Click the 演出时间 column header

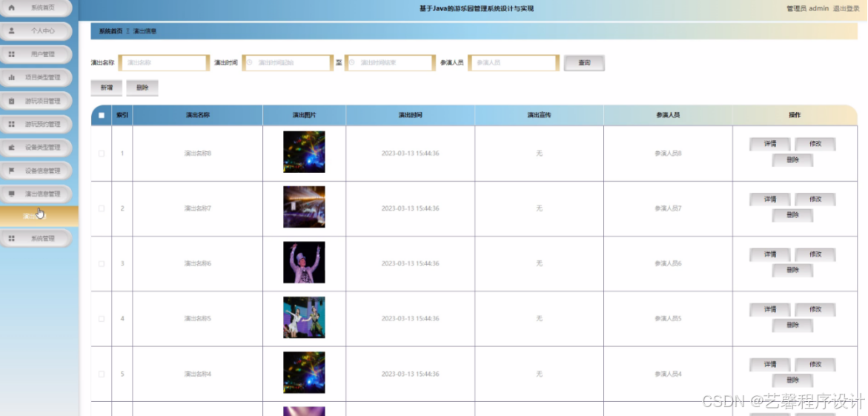tap(410, 115)
